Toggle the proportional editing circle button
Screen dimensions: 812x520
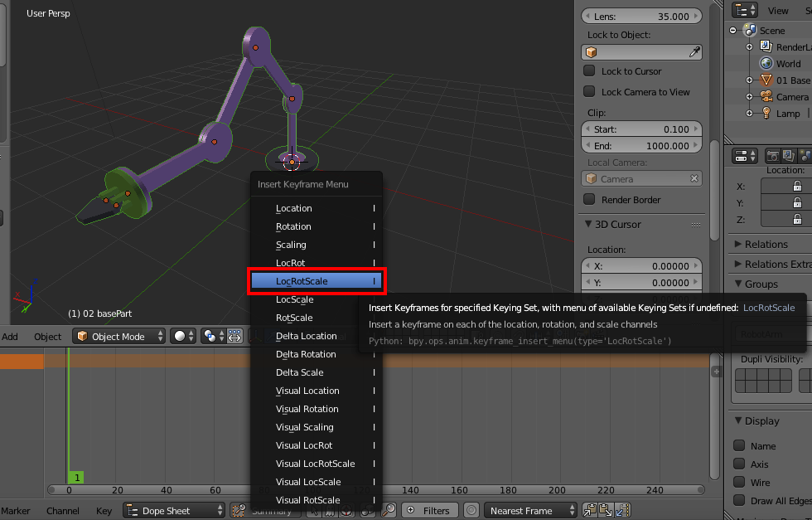[471, 510]
